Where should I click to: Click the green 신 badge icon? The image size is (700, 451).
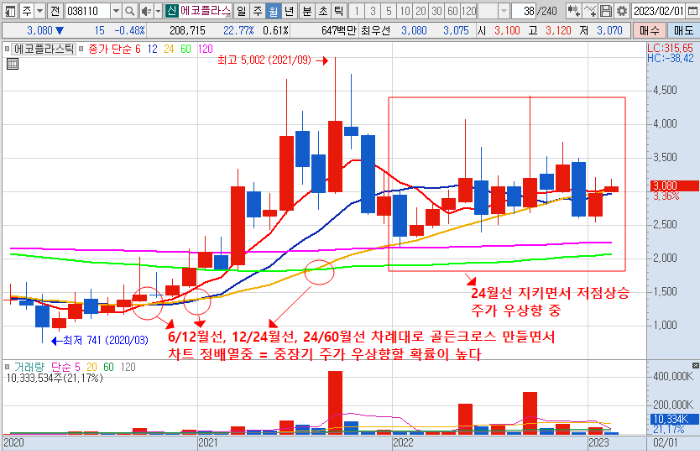click(x=172, y=10)
